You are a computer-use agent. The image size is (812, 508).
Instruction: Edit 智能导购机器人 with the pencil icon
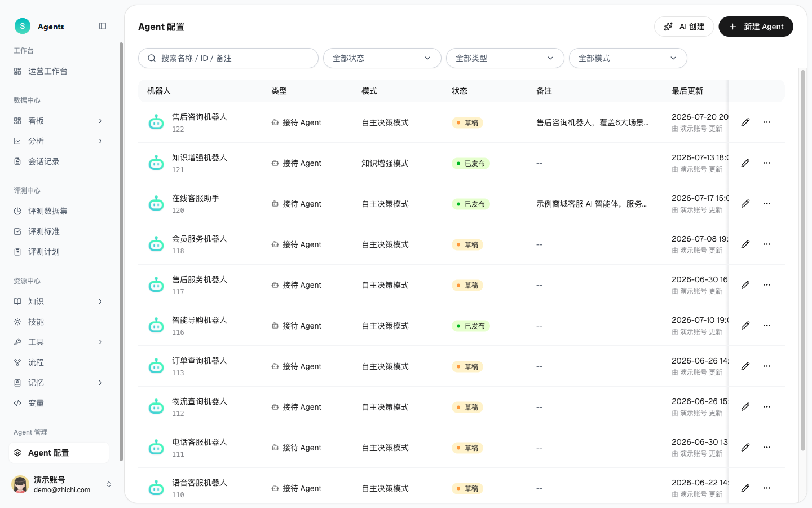[745, 326]
